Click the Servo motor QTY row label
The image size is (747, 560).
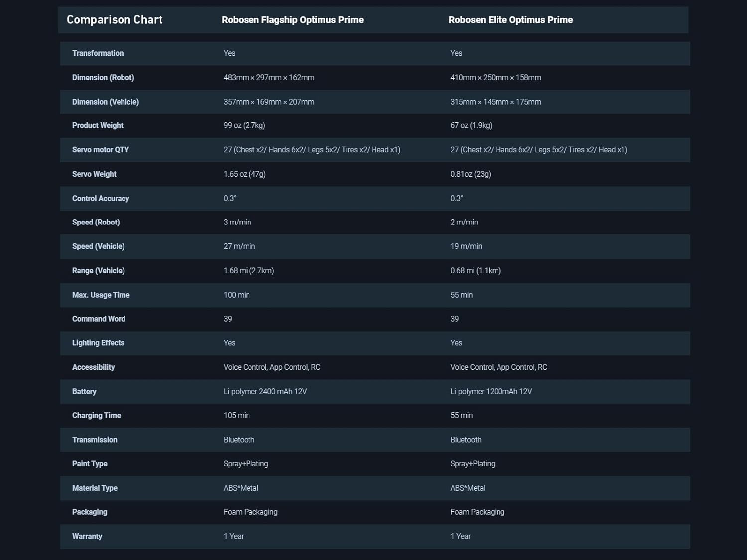point(101,150)
